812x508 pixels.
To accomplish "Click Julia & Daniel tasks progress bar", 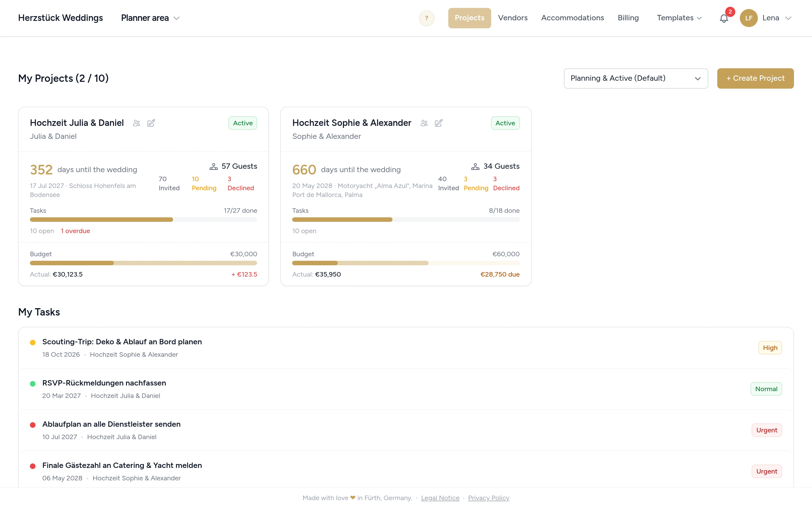I will pos(143,220).
